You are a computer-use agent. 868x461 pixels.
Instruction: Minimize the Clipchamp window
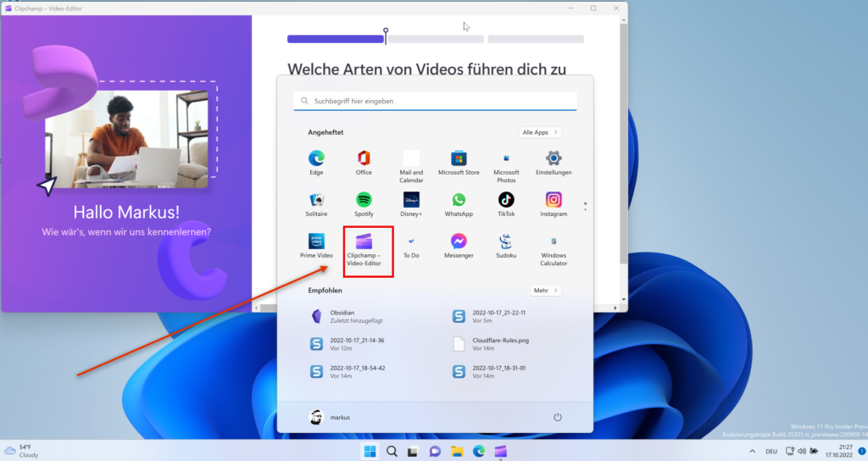tap(570, 8)
